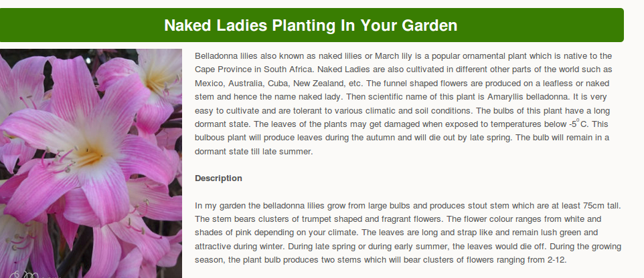Click the degree symbol after -5
Image resolution: width=644 pixels, height=278 pixels.
point(578,120)
